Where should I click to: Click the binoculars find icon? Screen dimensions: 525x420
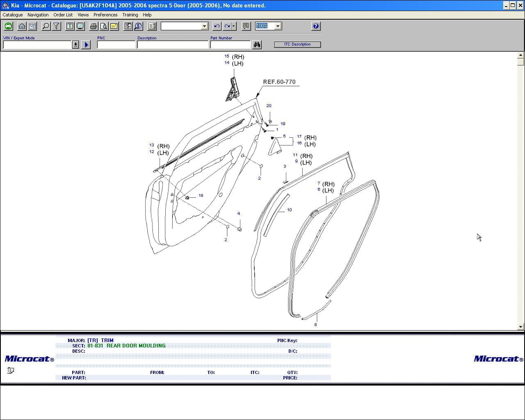257,45
